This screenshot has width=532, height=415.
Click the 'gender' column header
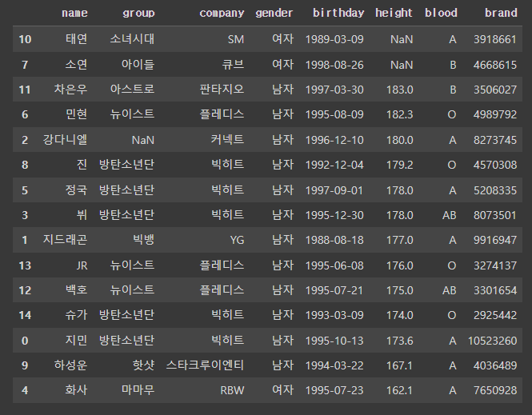(x=274, y=14)
